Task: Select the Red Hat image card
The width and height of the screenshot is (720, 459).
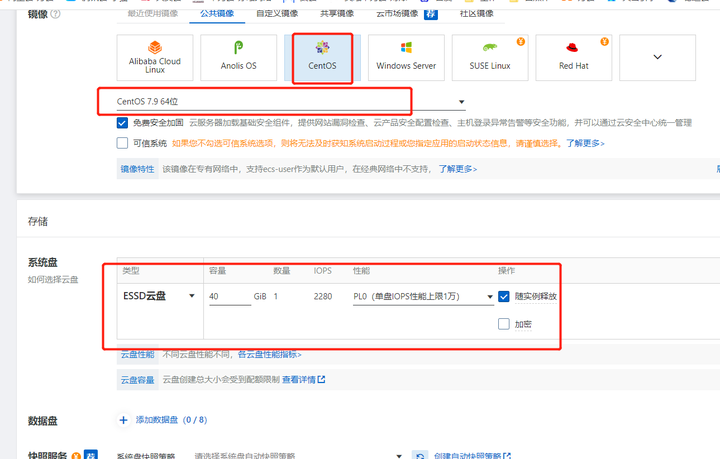Action: 574,58
